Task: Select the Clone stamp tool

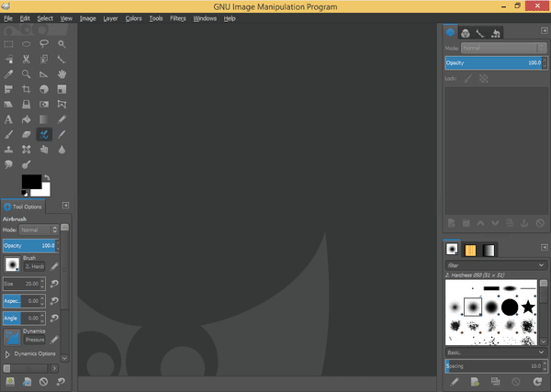Action: coord(8,150)
